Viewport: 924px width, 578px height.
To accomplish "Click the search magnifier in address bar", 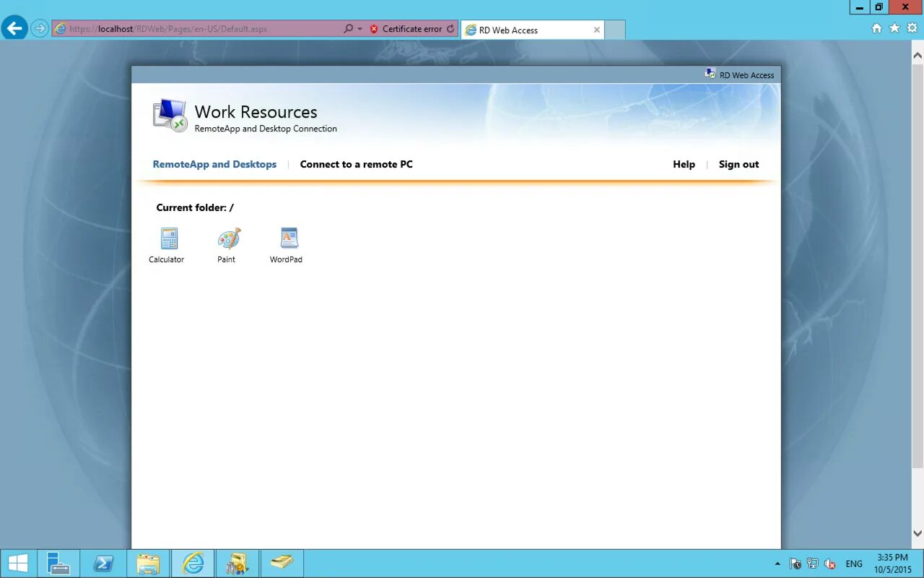I will [x=349, y=29].
